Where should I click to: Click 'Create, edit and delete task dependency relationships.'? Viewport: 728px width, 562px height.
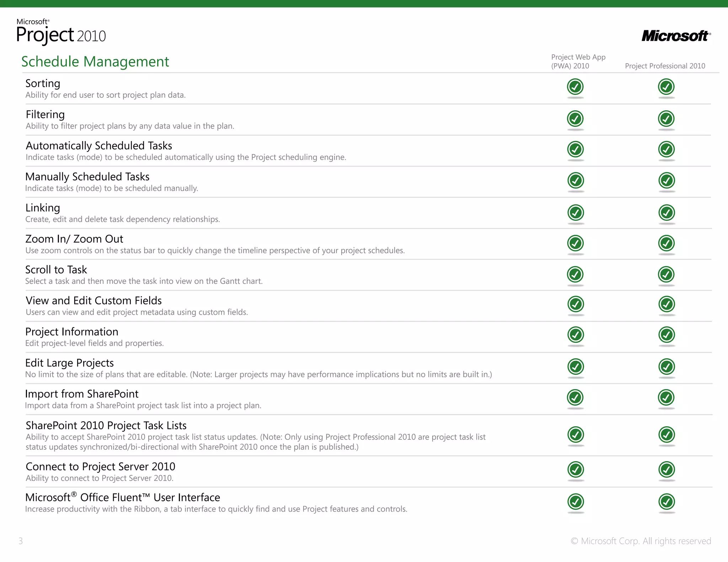point(123,220)
